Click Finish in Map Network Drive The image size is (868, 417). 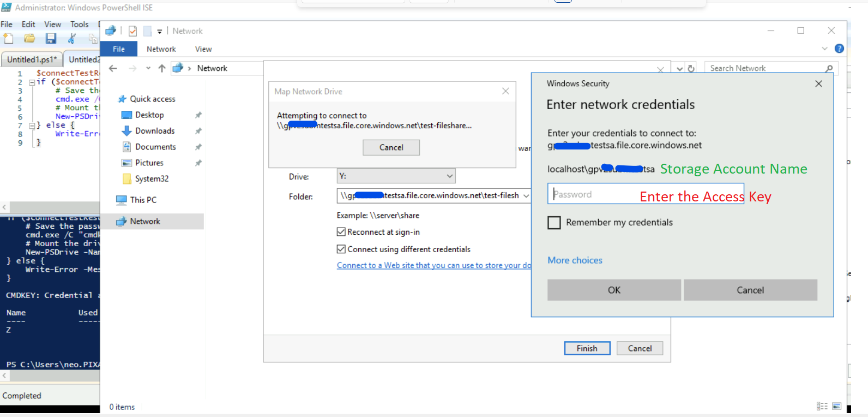point(587,348)
